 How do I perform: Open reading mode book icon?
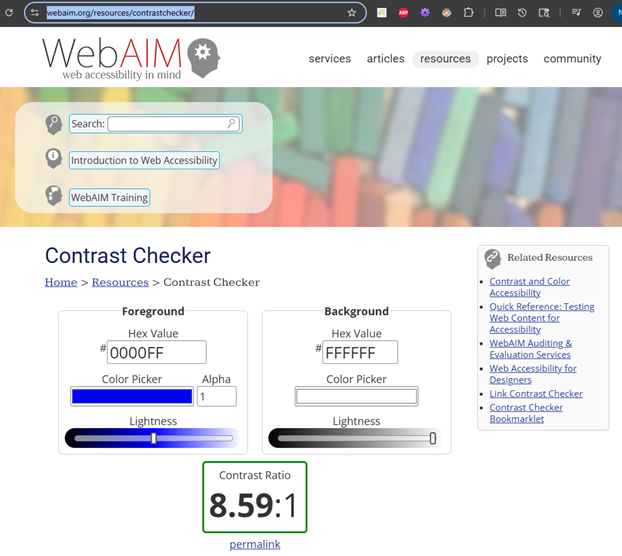[x=500, y=13]
